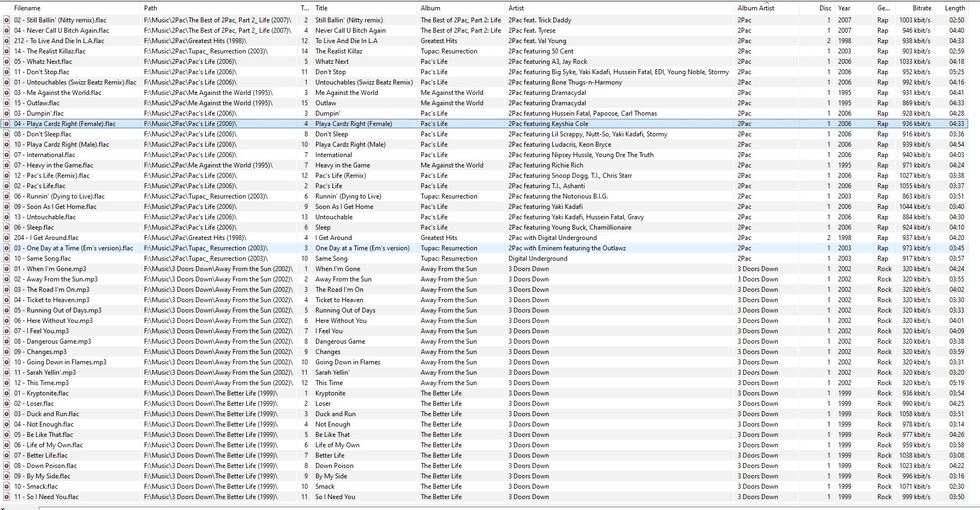Viewport: 980px width, 510px height.
Task: Click the artist '2Pac featuring Bone Thugs-n-Harmony'
Action: click(x=565, y=82)
